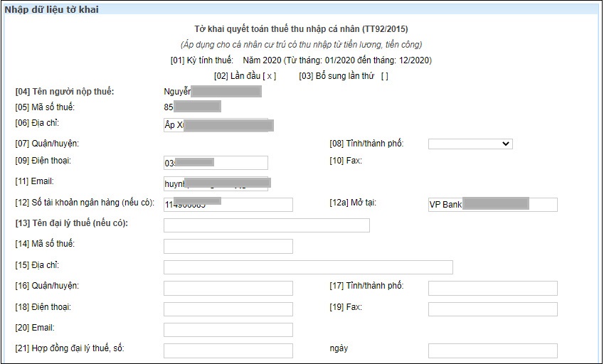Edit the [12a] Mở tại bank field
604x364 pixels.
492,205
